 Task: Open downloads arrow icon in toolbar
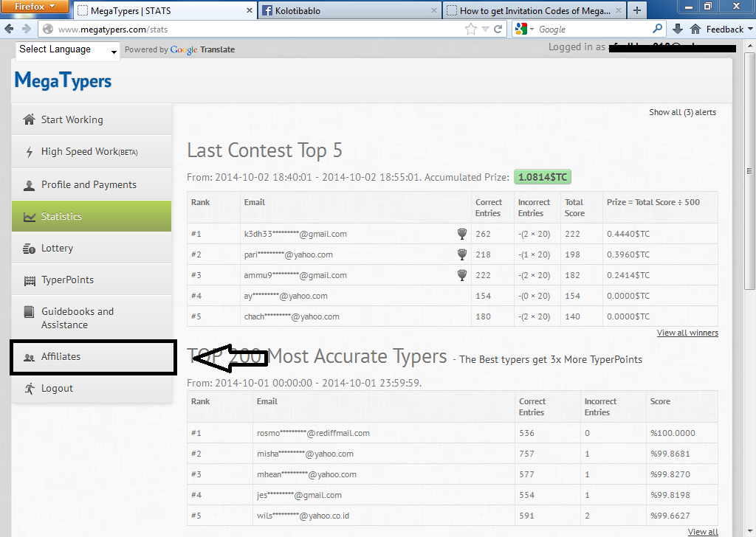click(678, 30)
